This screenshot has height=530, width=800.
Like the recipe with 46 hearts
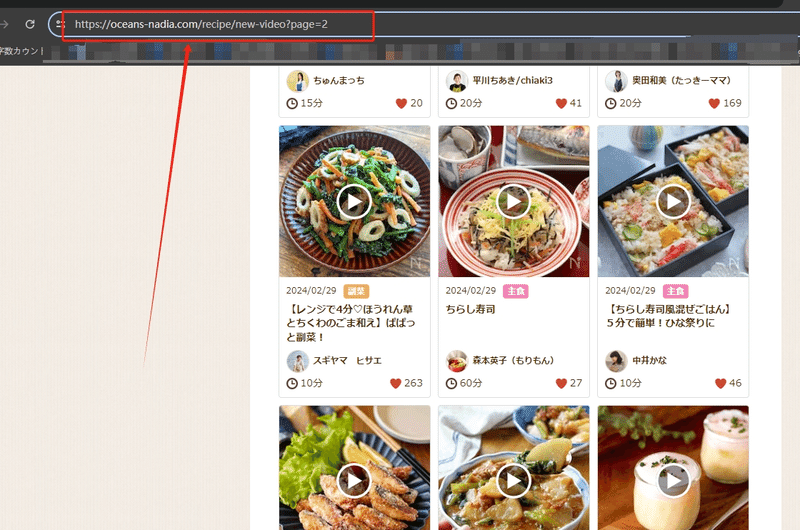coord(720,383)
